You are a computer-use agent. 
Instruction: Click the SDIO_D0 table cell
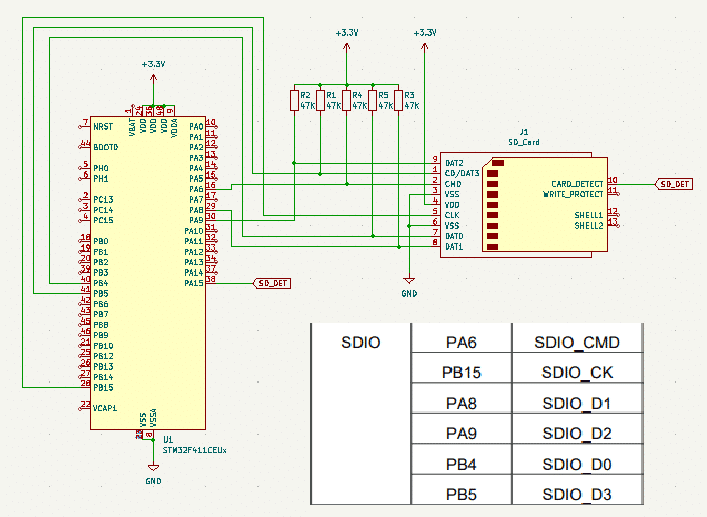pos(577,464)
